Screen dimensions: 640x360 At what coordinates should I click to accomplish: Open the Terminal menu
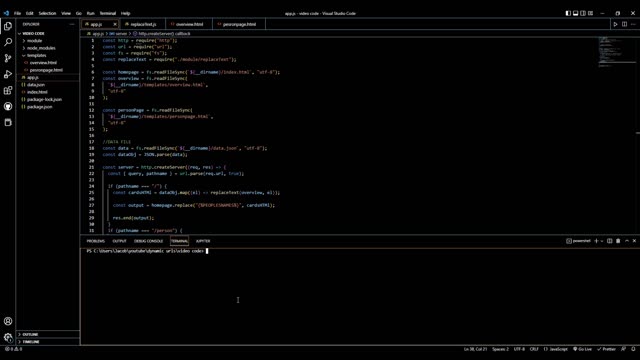point(108,13)
